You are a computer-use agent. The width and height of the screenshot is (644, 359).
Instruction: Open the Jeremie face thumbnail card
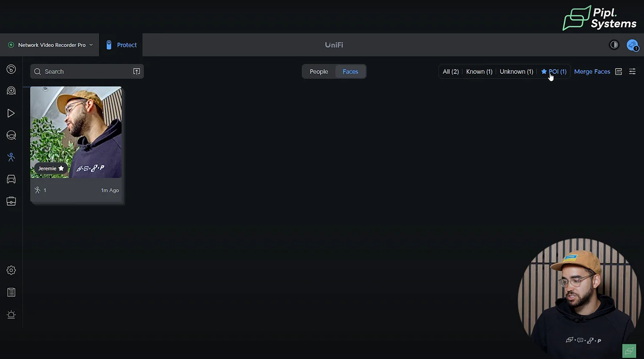click(x=76, y=132)
